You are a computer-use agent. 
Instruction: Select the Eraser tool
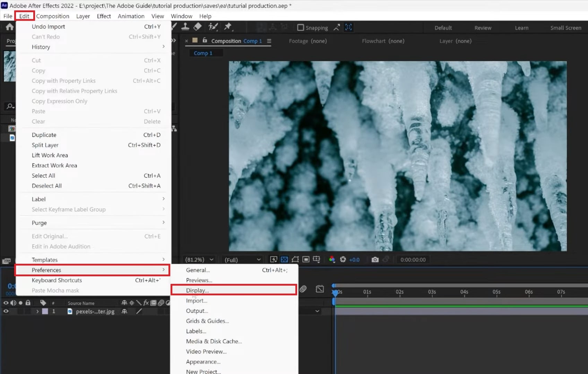coord(197,27)
